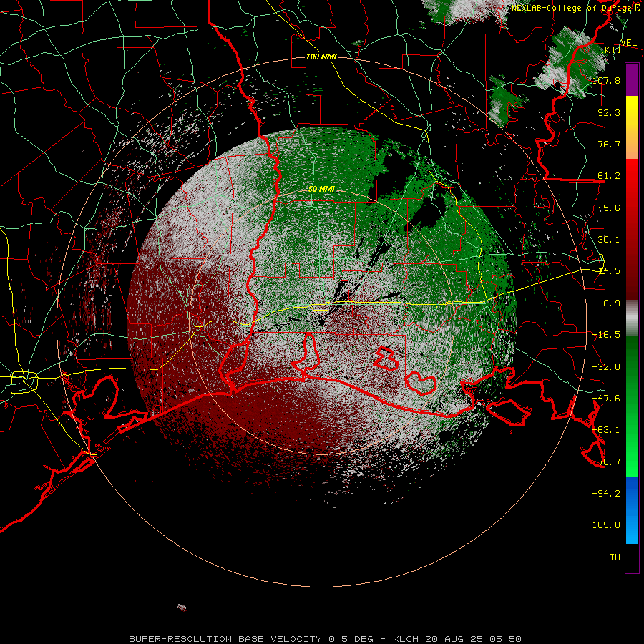Select the -78.7 value on the velocity scale
The image size is (644, 644).
[606, 462]
